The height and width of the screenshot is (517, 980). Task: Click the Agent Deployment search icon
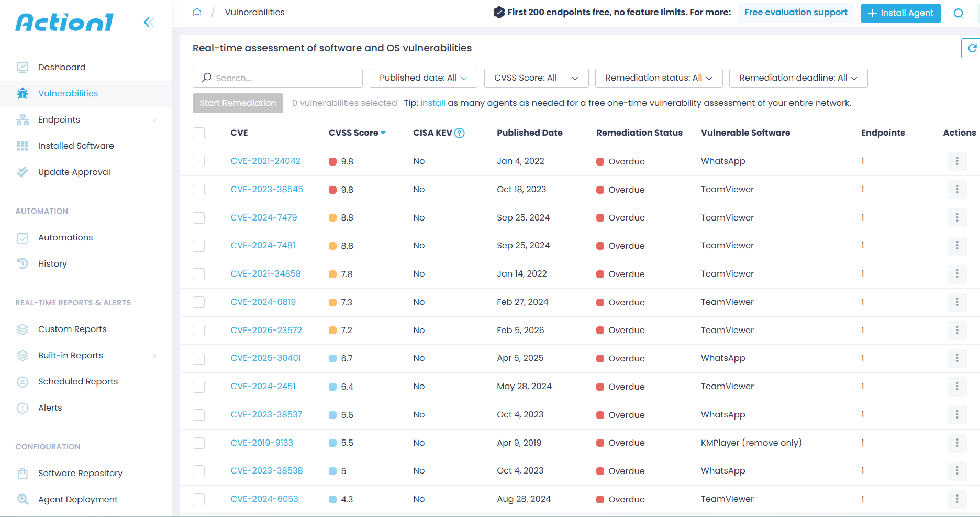tap(23, 499)
